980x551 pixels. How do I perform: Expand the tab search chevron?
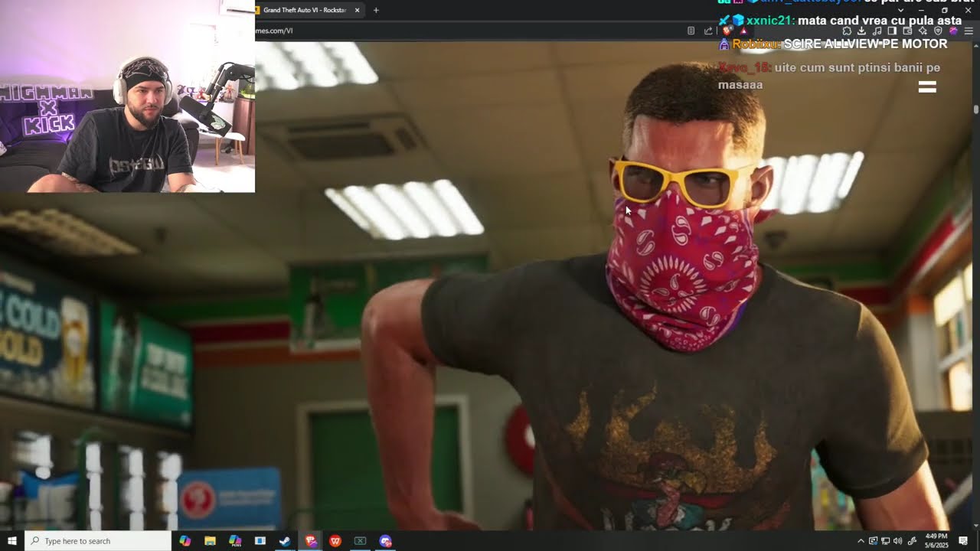(901, 10)
